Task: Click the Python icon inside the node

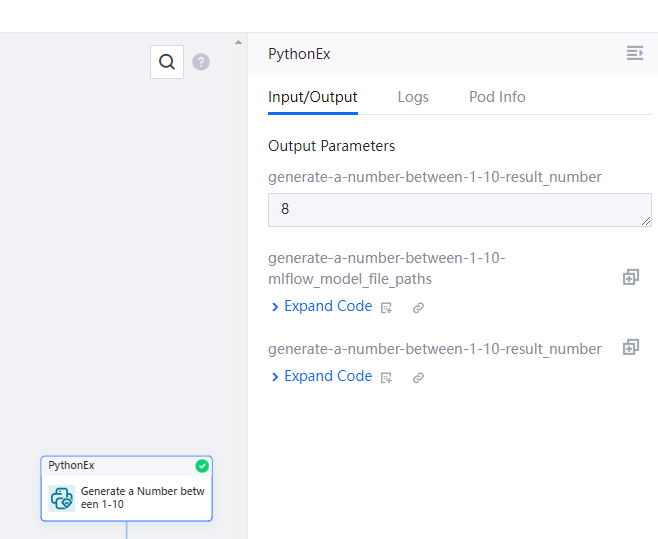Action: [62, 498]
